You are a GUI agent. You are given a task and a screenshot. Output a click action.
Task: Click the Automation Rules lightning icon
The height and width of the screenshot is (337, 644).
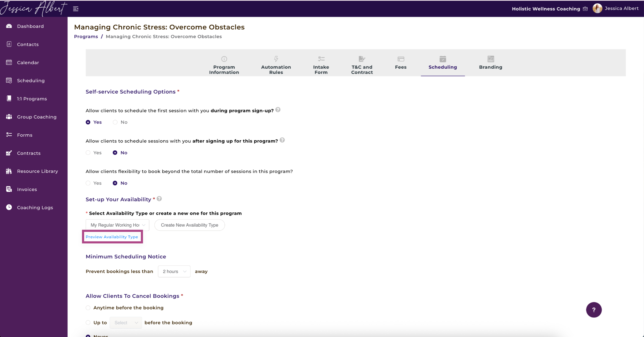pos(276,59)
